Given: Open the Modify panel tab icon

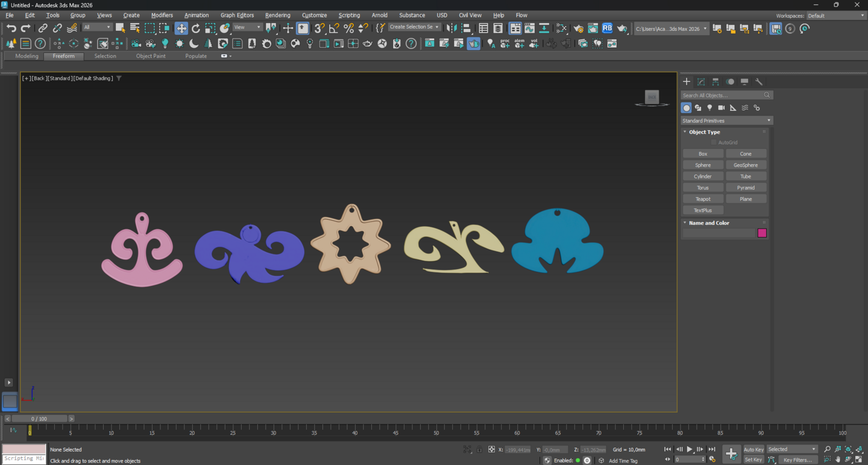Looking at the screenshot, I should (x=701, y=81).
